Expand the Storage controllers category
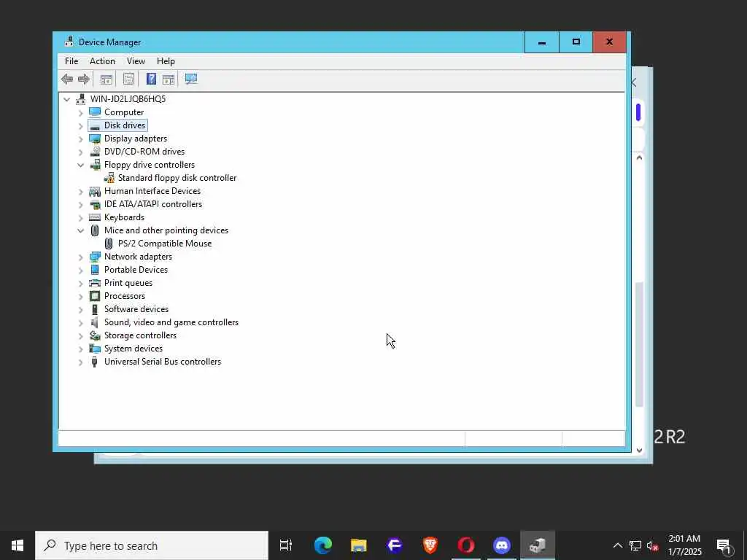This screenshot has width=747, height=560. pos(80,335)
